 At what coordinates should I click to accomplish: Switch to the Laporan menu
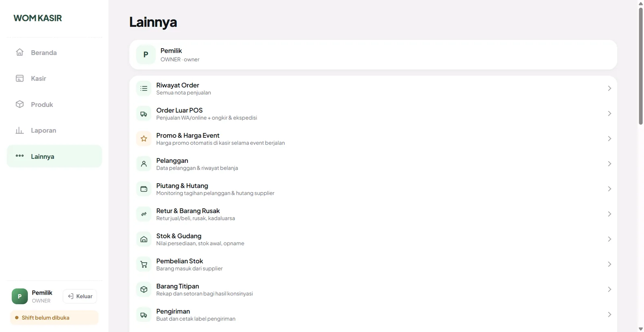54,130
